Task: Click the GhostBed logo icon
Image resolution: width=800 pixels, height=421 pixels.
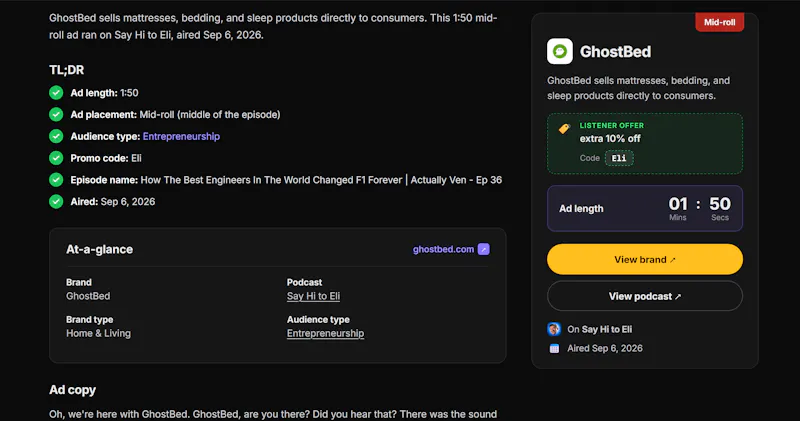Action: point(560,51)
